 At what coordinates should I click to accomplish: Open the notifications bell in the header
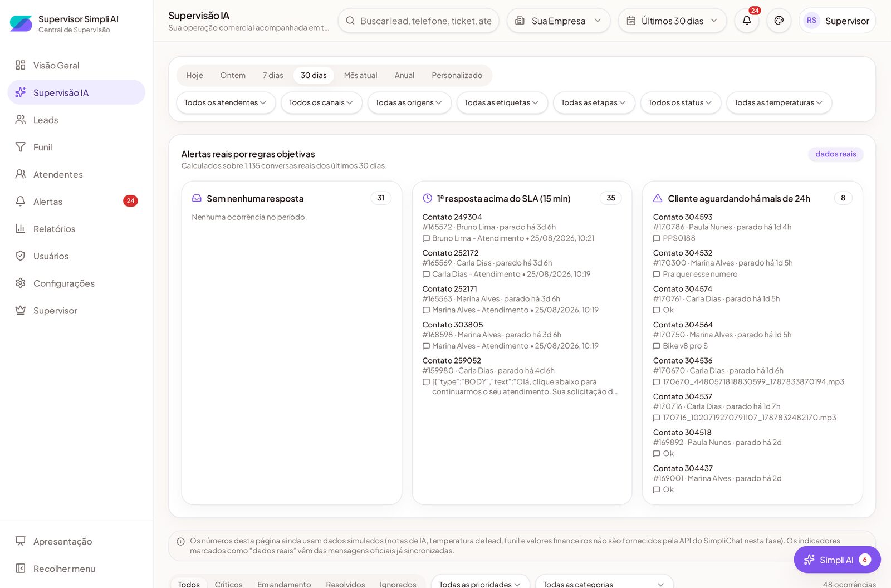[746, 21]
